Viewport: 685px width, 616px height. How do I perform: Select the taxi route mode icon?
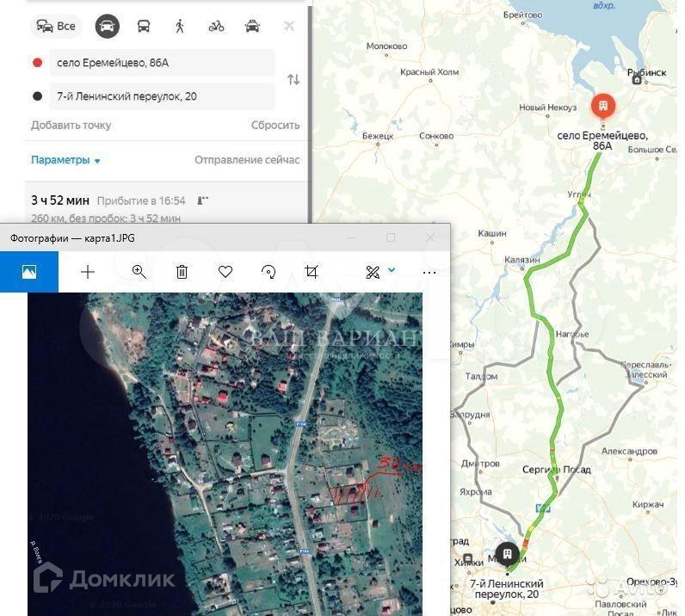coord(252,26)
